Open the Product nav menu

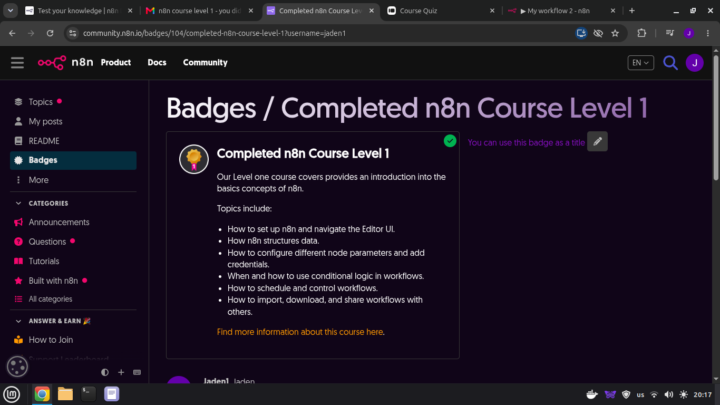[x=116, y=62]
